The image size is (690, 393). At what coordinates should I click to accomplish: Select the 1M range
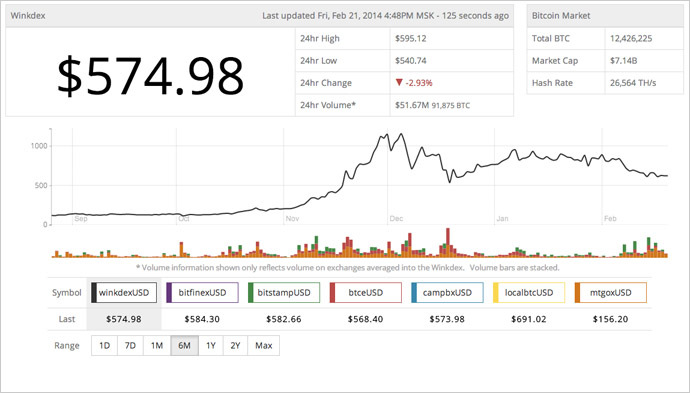click(x=157, y=345)
